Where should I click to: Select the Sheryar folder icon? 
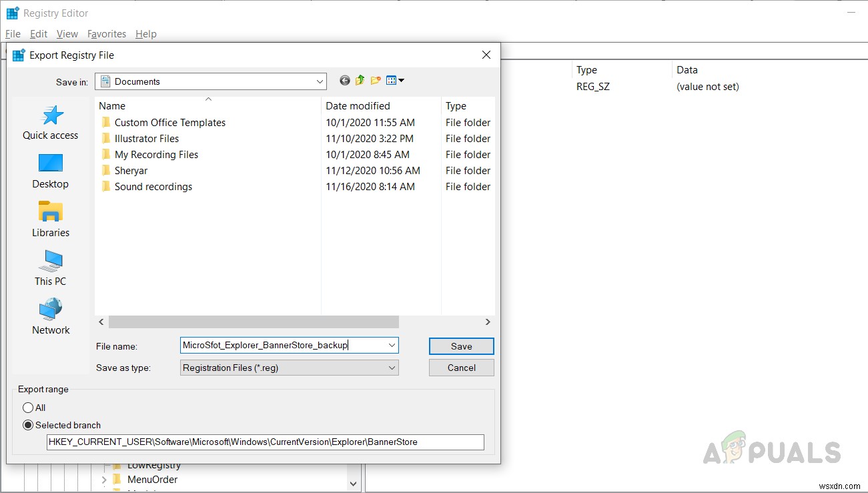(105, 171)
